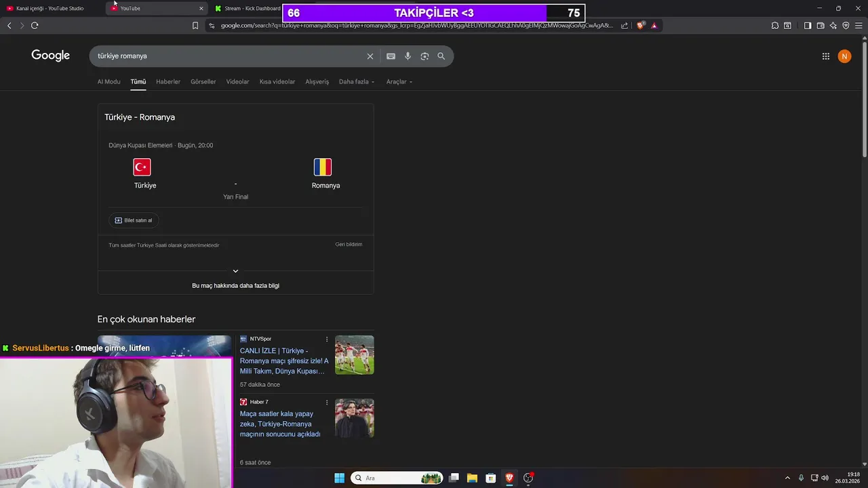Open File Explorer from the taskbar
Screen dimensions: 868x488
coord(472,478)
